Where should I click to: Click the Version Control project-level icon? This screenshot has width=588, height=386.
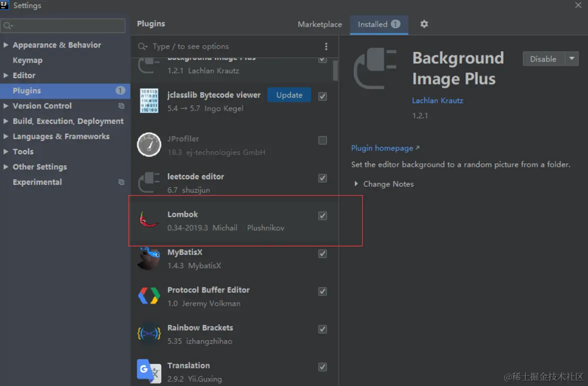tap(121, 106)
